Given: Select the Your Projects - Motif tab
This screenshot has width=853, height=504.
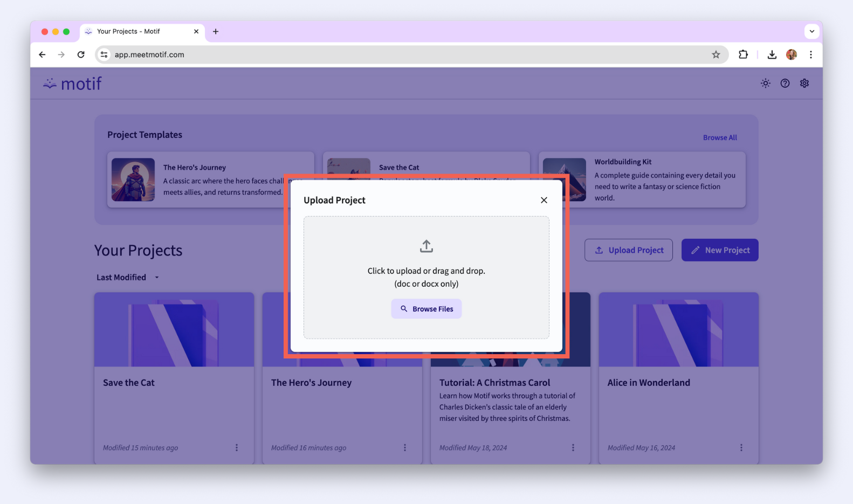Looking at the screenshot, I should click(x=141, y=31).
